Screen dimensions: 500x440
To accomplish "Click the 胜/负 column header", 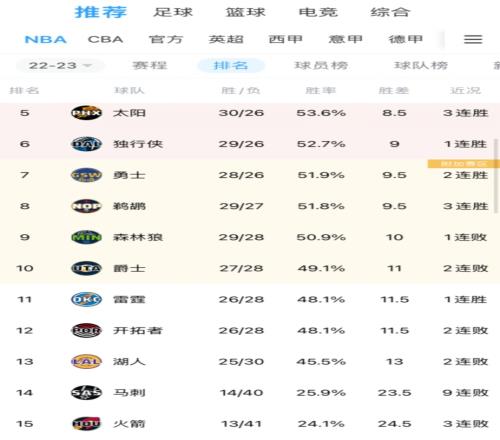I will click(x=241, y=90).
